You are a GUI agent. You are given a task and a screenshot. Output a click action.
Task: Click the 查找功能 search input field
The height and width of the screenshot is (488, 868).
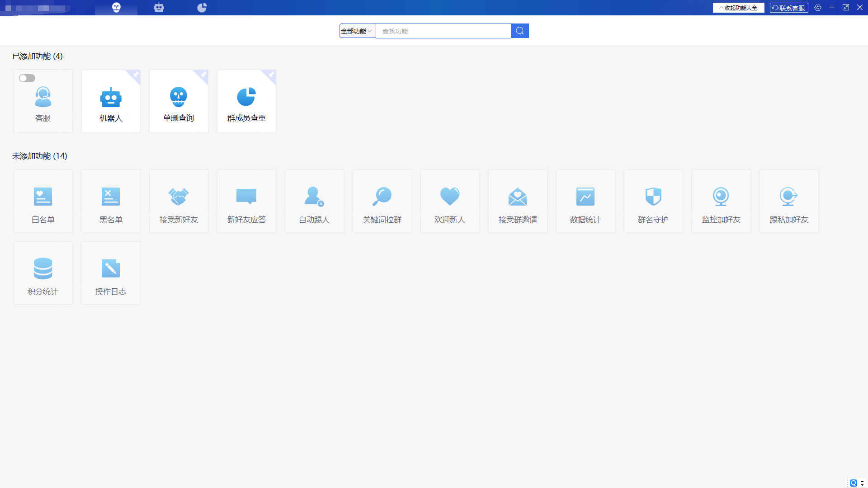pyautogui.click(x=443, y=31)
